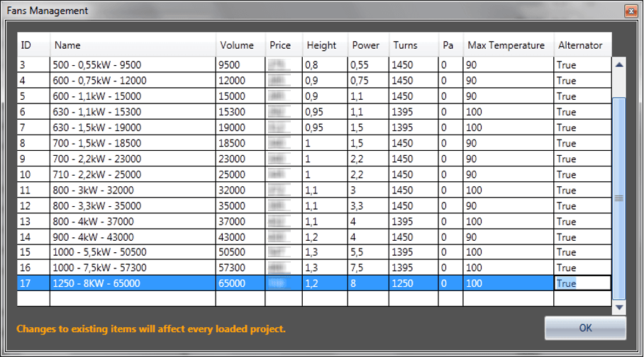Select name cell '800 - 3,3kW - 35000'
This screenshot has height=357, width=644.
133,205
